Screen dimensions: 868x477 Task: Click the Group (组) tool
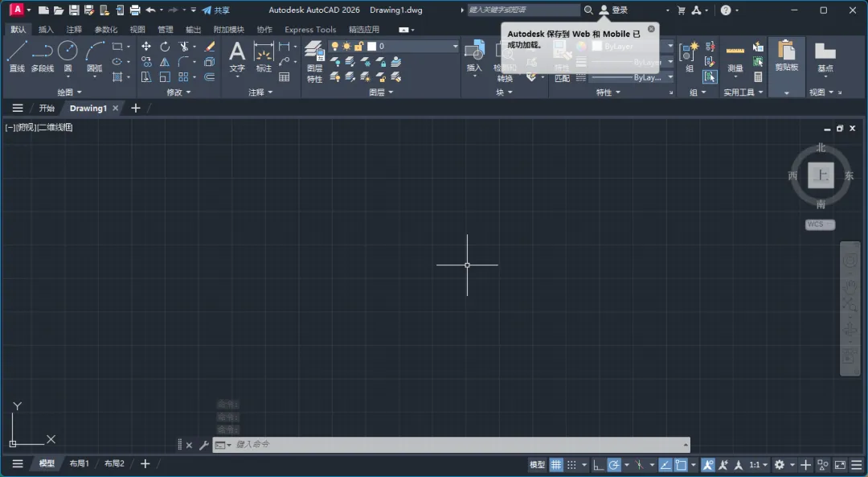coord(690,57)
